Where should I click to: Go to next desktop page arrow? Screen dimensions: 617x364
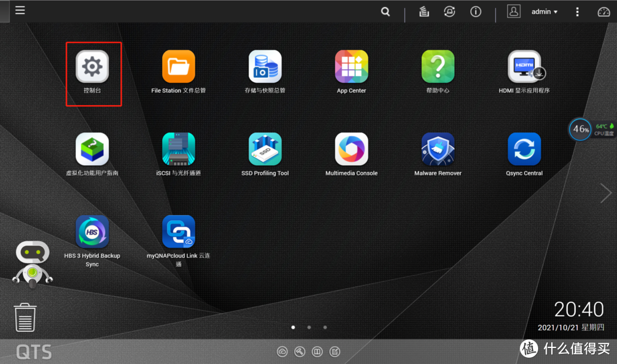606,193
